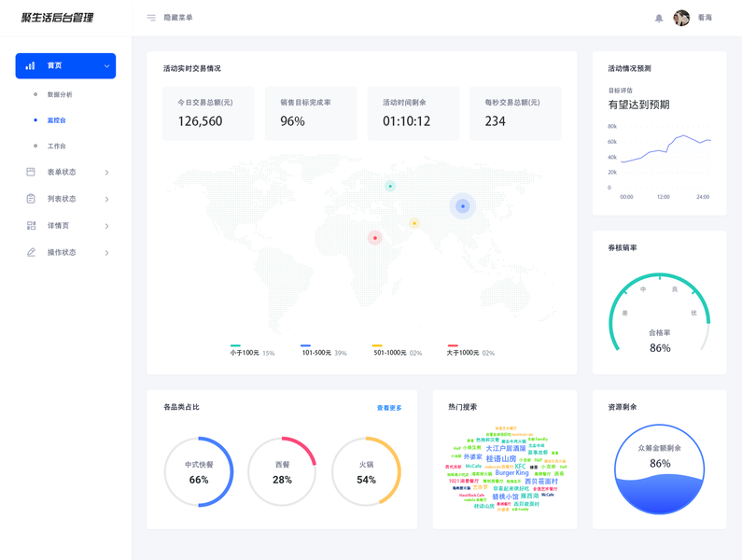Click the 隐藏菜单 text button

178,18
